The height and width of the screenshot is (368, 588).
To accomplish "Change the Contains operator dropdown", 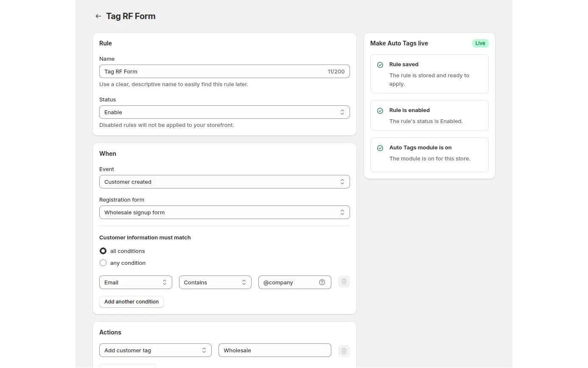I will 215,282.
